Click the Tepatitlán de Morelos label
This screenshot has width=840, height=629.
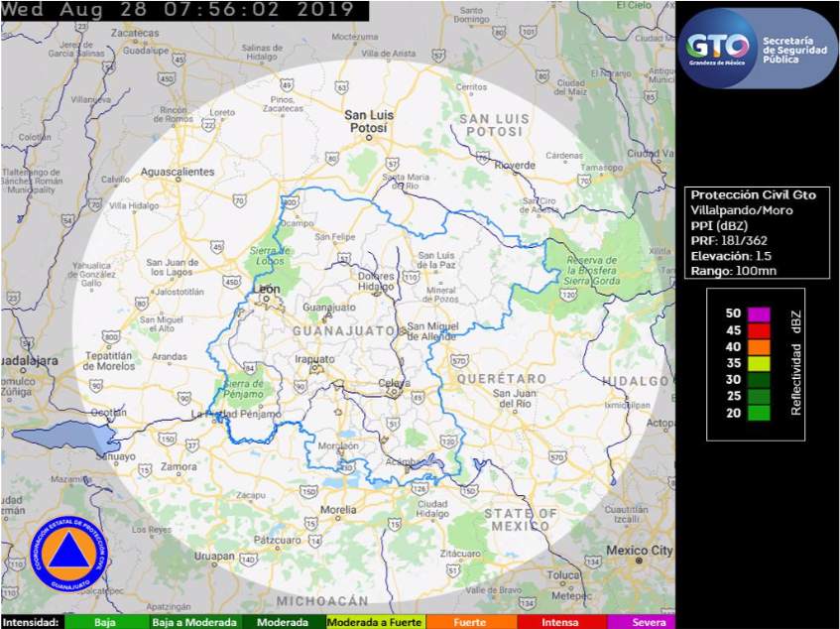(x=110, y=361)
